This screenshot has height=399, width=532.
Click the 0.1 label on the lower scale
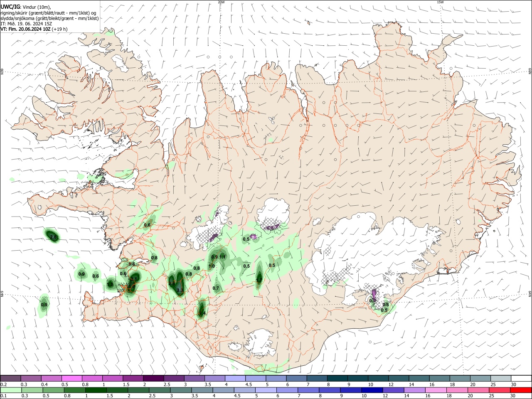pos(3,396)
